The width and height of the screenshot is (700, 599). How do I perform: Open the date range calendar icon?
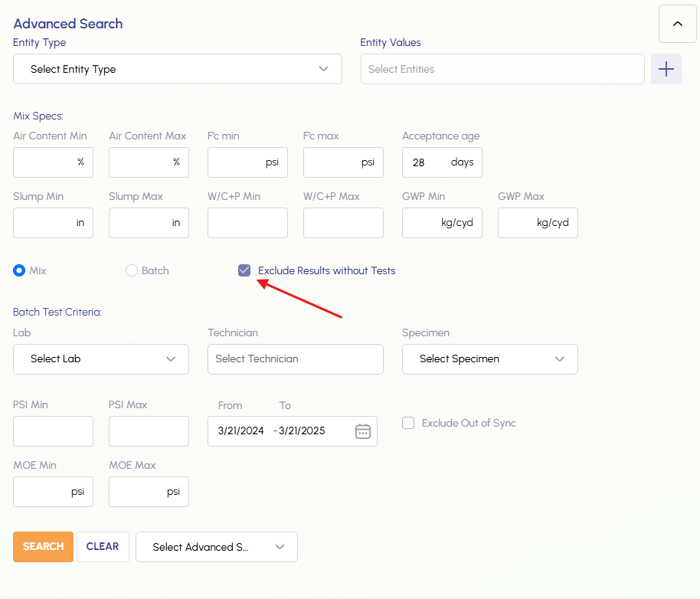point(363,431)
